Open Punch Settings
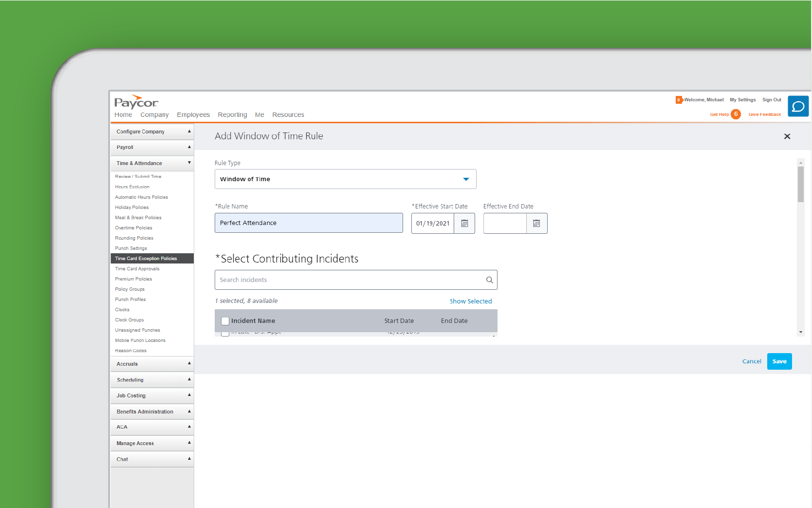 coord(130,248)
